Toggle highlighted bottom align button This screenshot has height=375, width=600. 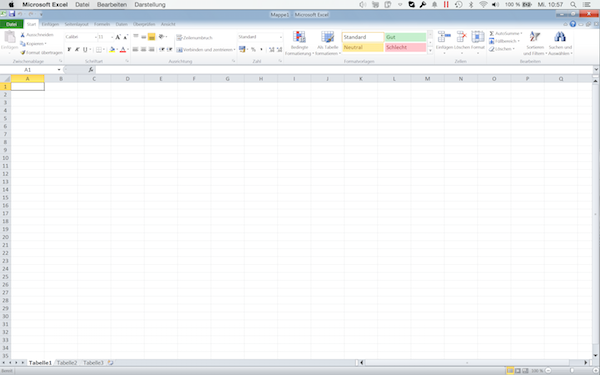coord(152,37)
